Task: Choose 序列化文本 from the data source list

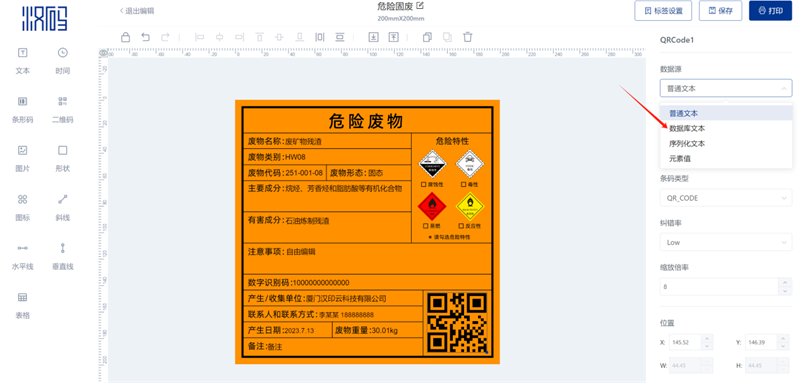Action: pyautogui.click(x=726, y=144)
